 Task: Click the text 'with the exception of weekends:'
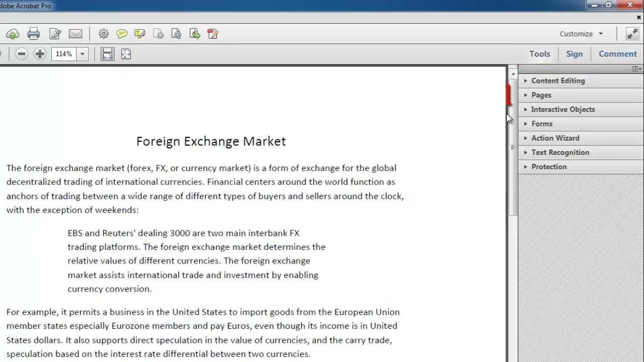(x=72, y=210)
